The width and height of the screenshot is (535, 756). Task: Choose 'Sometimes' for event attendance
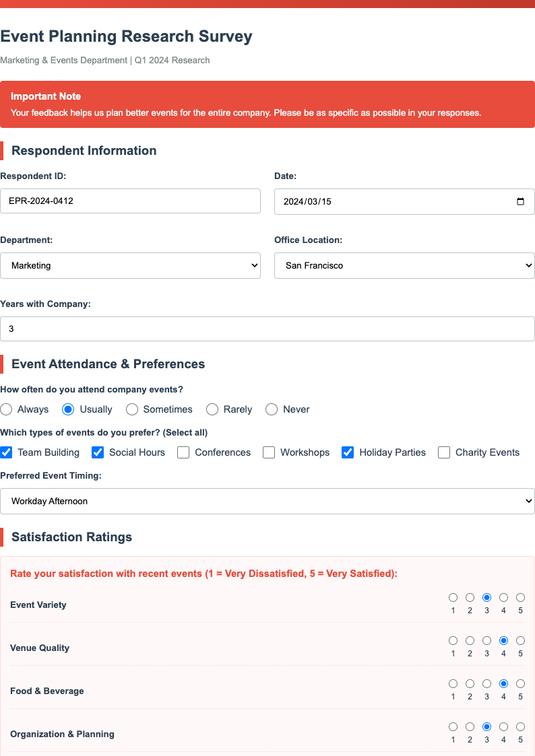click(x=132, y=409)
